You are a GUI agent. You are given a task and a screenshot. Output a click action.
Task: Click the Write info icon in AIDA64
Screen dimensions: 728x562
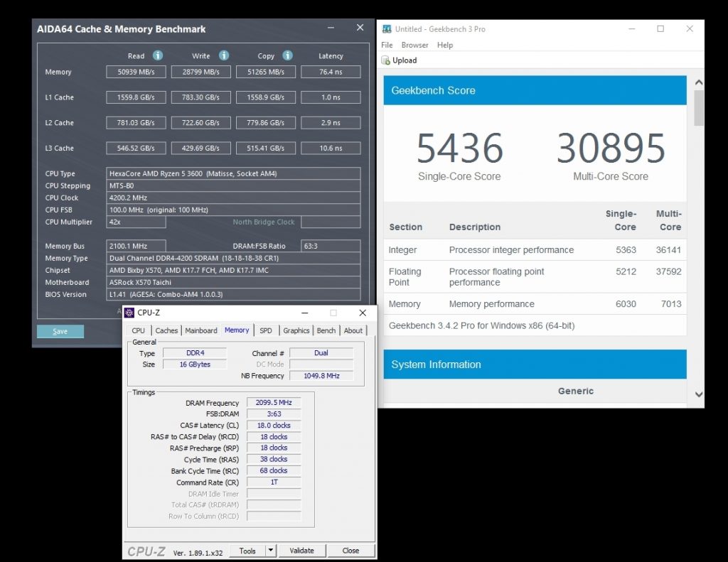click(224, 55)
